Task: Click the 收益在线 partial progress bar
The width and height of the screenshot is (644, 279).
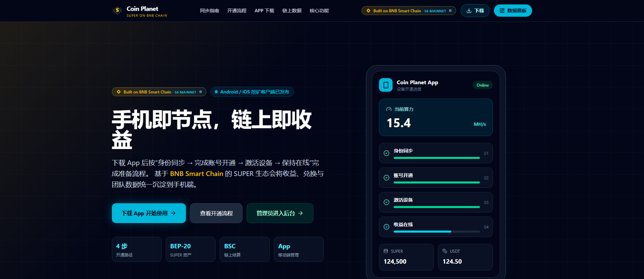Action: point(437,232)
